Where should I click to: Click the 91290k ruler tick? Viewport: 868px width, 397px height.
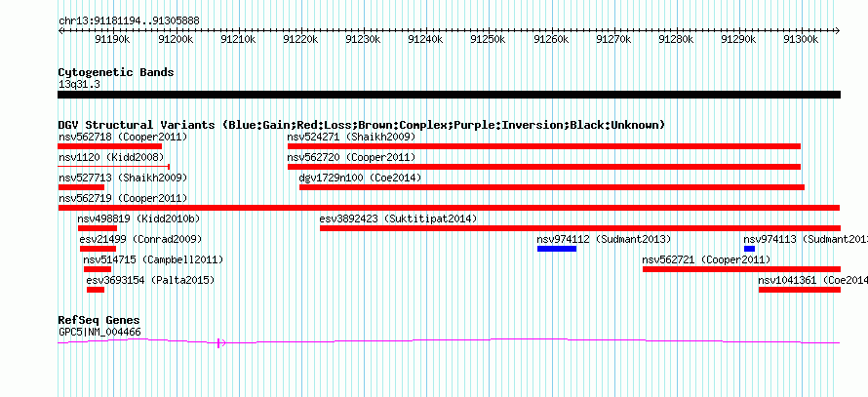click(739, 39)
